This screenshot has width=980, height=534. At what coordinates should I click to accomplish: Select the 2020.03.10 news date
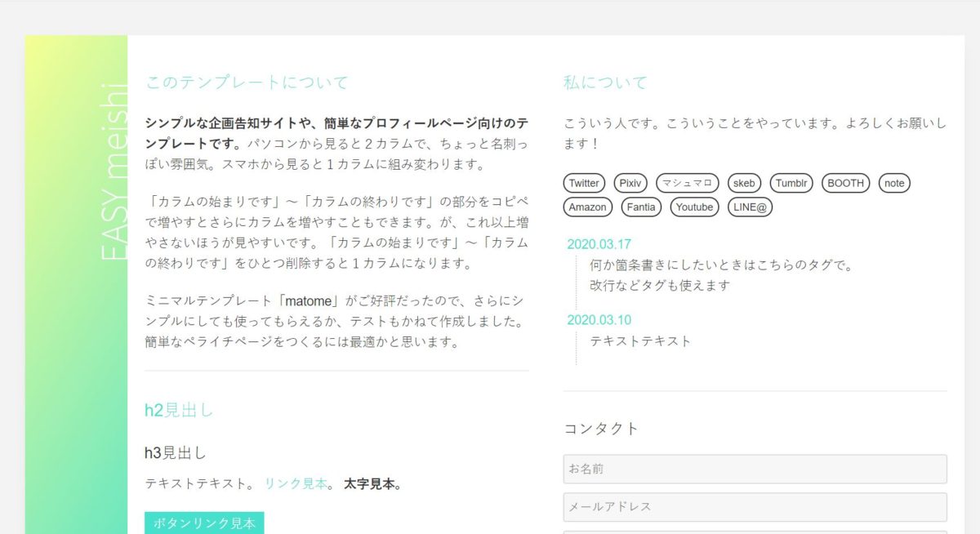598,319
